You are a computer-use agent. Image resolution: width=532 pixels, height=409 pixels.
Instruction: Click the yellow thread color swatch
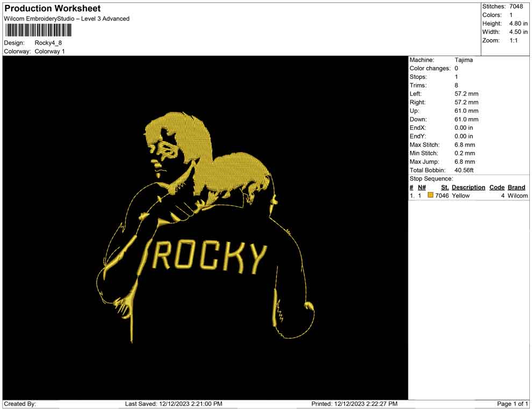431,196
